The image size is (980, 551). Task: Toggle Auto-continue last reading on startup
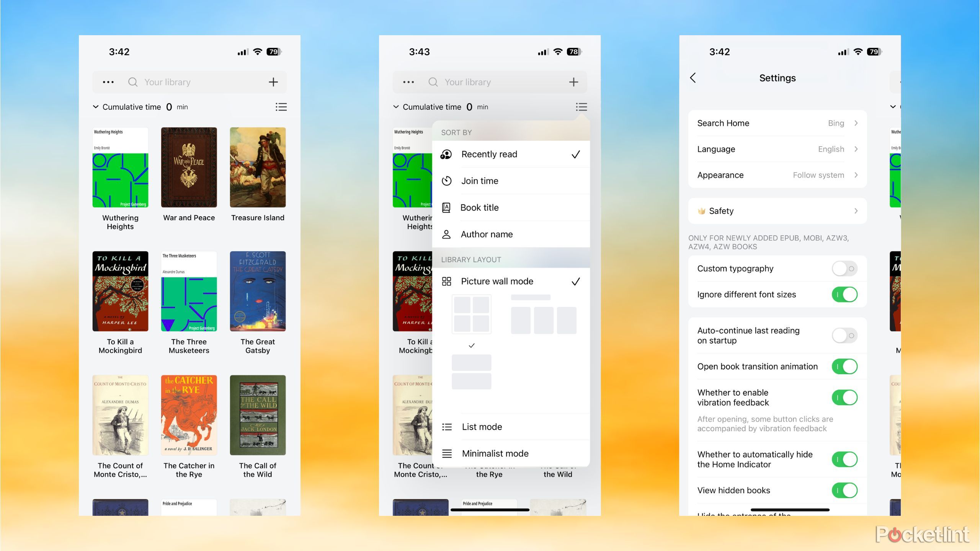coord(844,335)
